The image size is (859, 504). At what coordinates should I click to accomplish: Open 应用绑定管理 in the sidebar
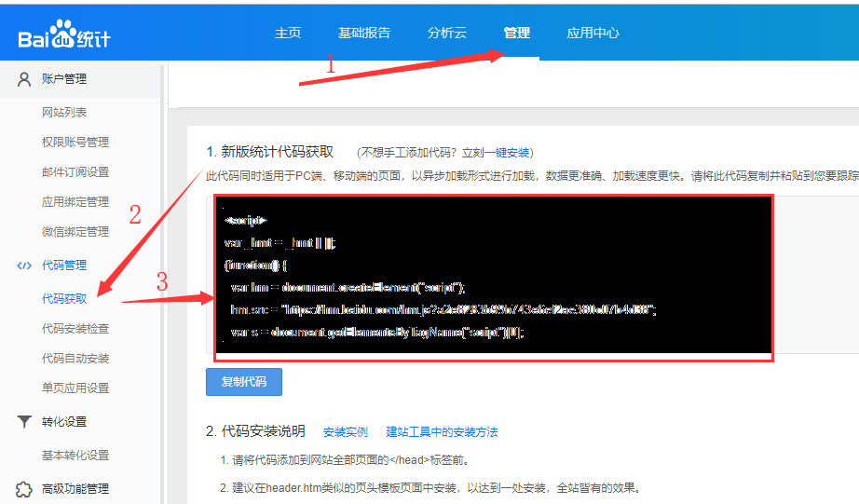point(75,201)
